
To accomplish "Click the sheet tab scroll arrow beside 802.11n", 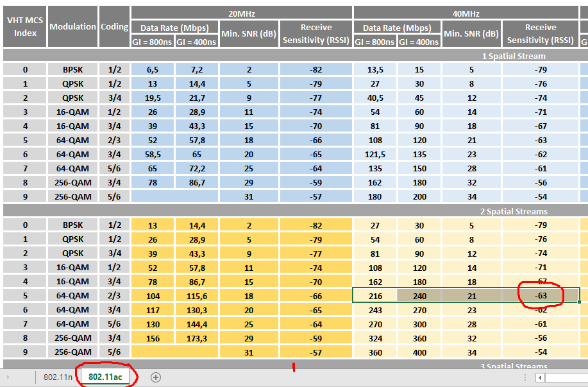I will pos(8,377).
